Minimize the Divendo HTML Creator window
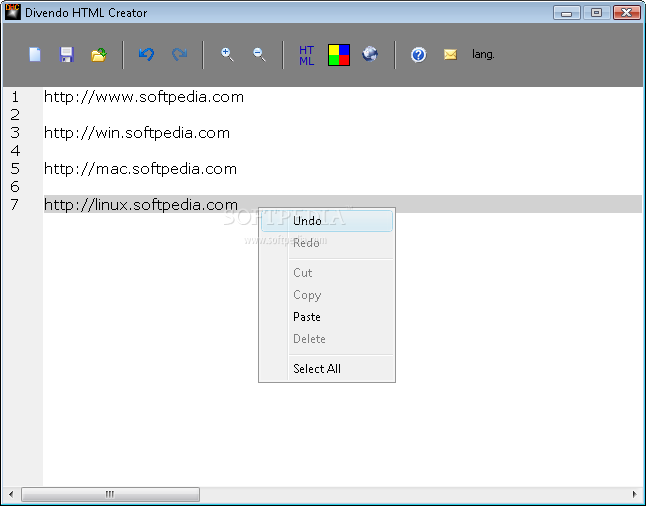646x506 pixels. coord(566,13)
